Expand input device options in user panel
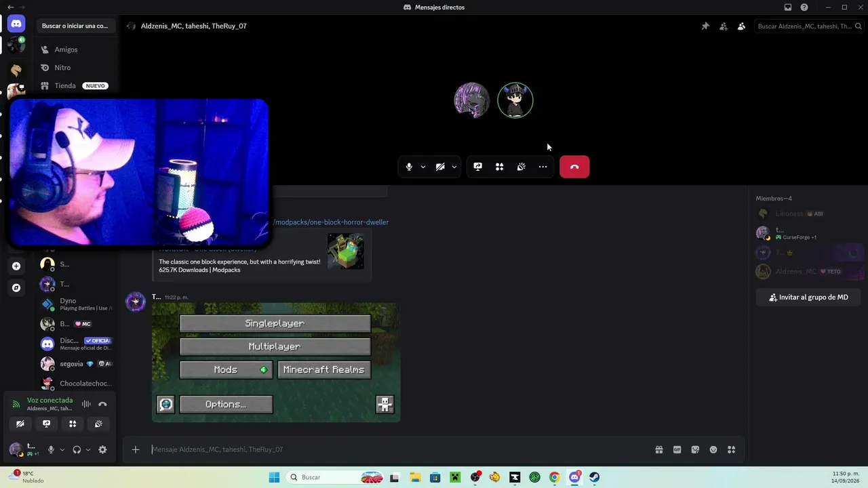868x488 pixels. (62, 449)
